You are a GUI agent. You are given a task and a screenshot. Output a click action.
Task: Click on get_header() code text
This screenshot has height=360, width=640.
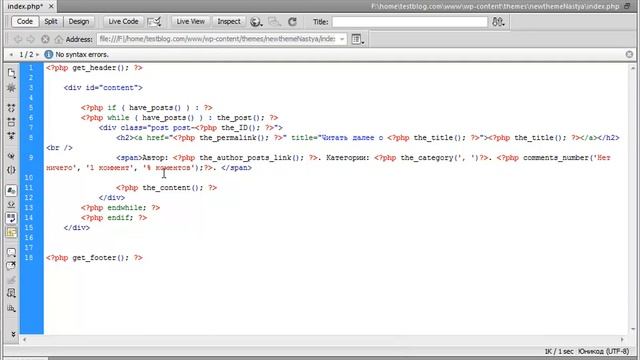(x=100, y=68)
